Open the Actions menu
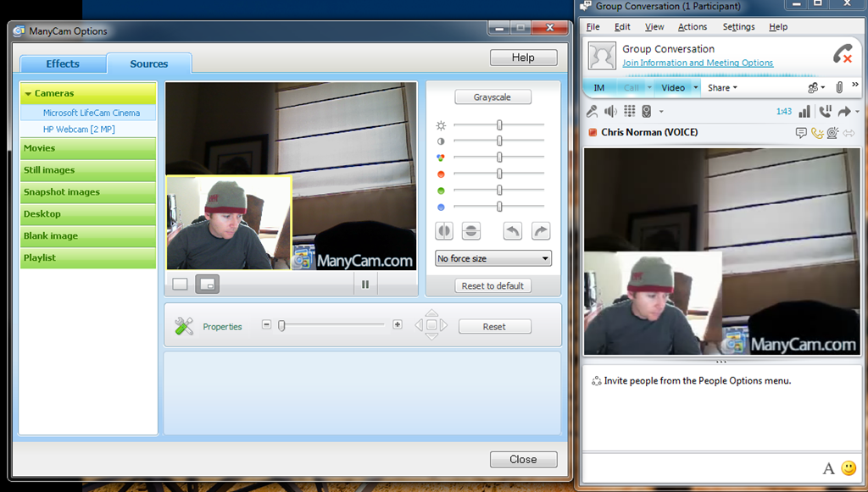868x492 pixels. click(693, 26)
